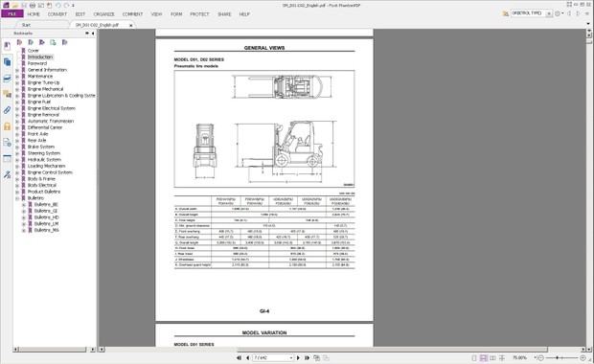This screenshot has width=594, height=364.
Task: Switch to facing pages view
Action: pyautogui.click(x=492, y=358)
